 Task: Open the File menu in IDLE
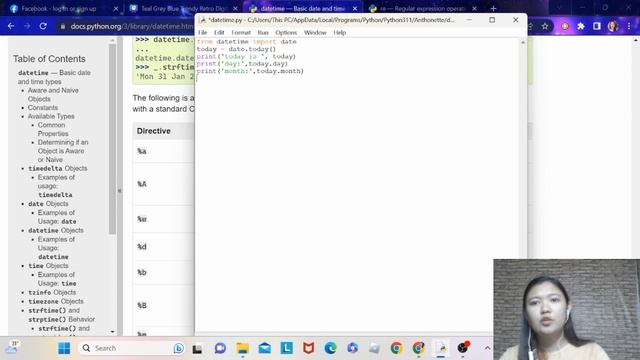(x=202, y=33)
